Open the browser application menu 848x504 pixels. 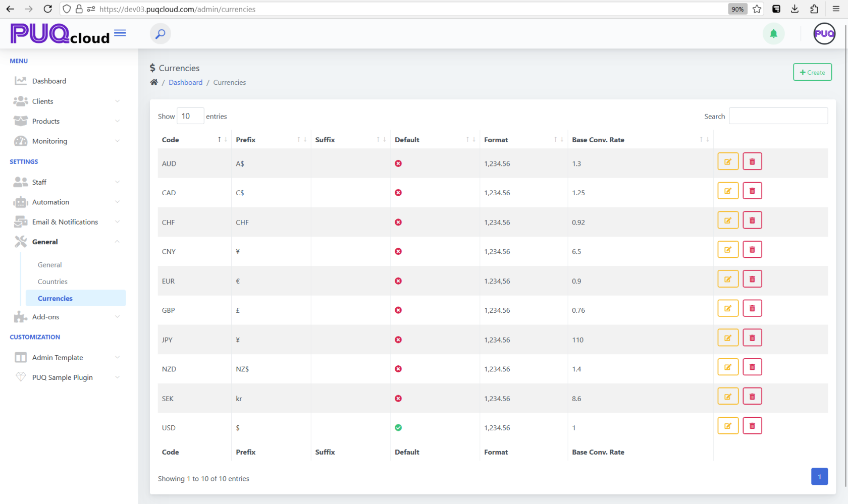tap(836, 9)
